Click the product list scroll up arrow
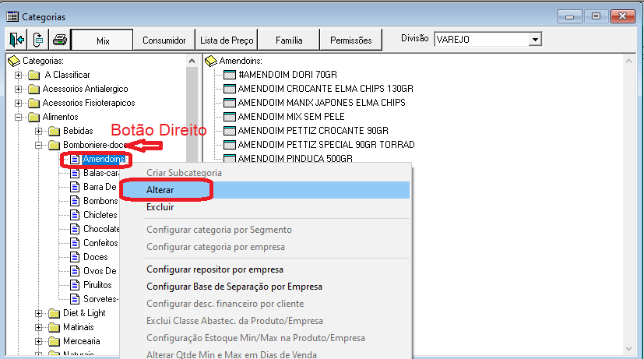Viewport: 644px width, 359px height. click(628, 62)
